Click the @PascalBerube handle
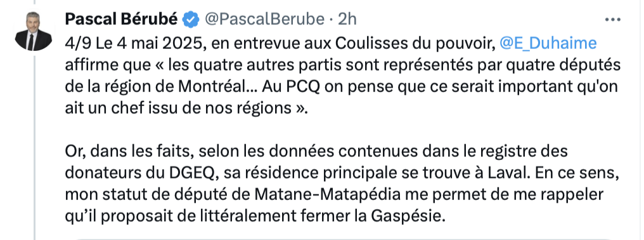The image size is (644, 240). tap(265, 19)
